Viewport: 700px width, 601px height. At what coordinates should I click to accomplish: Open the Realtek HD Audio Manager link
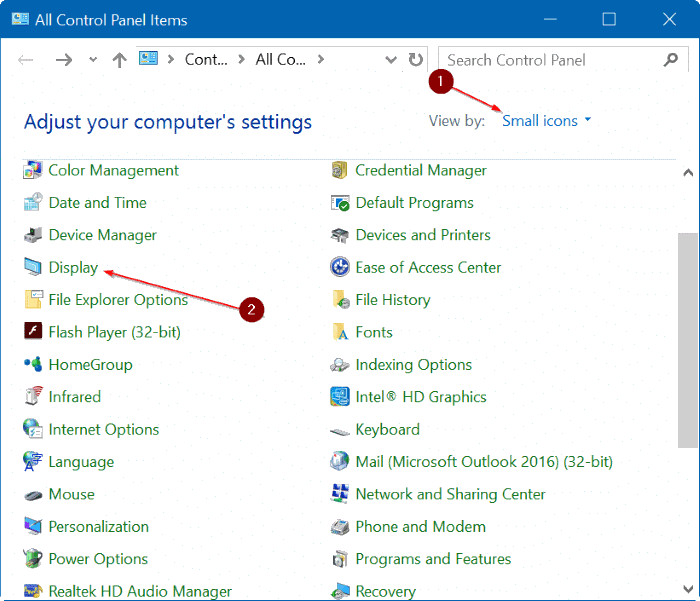(x=140, y=591)
